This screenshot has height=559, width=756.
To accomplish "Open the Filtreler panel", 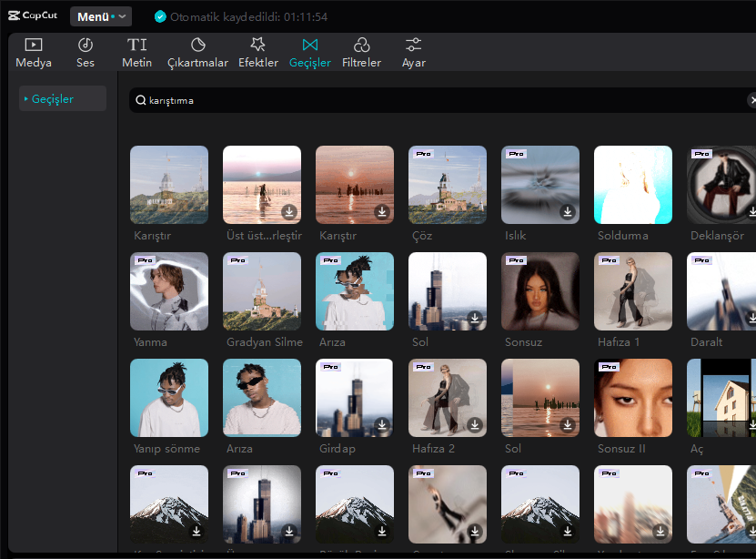I will (361, 53).
